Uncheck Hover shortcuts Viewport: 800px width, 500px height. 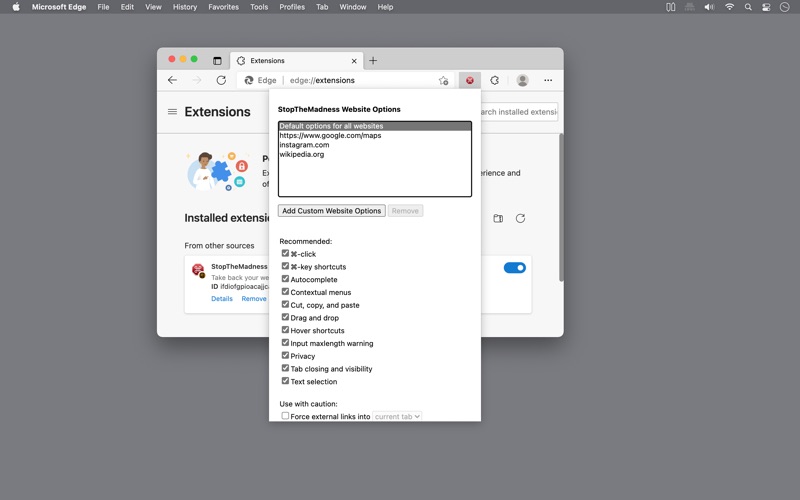pos(285,330)
